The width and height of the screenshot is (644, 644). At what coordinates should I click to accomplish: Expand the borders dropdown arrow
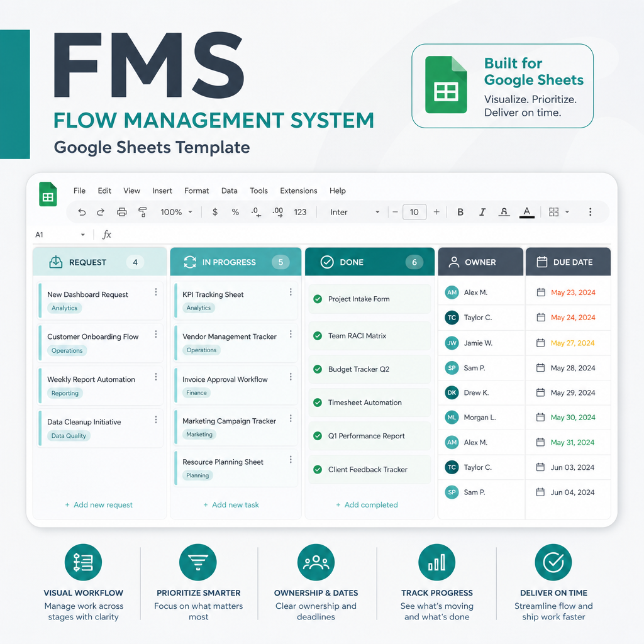tap(567, 212)
